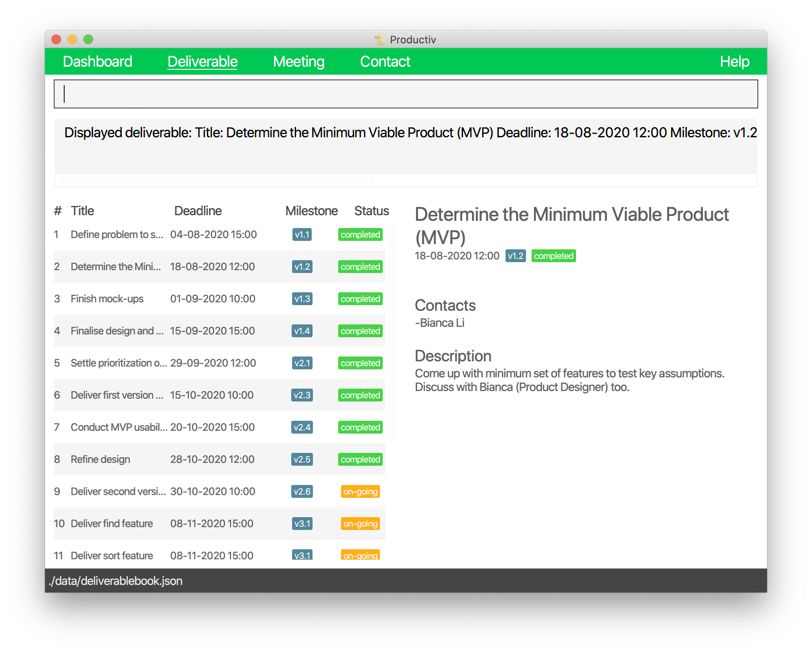The height and width of the screenshot is (652, 812).
Task: Toggle on-going status badge row 11
Action: click(359, 556)
